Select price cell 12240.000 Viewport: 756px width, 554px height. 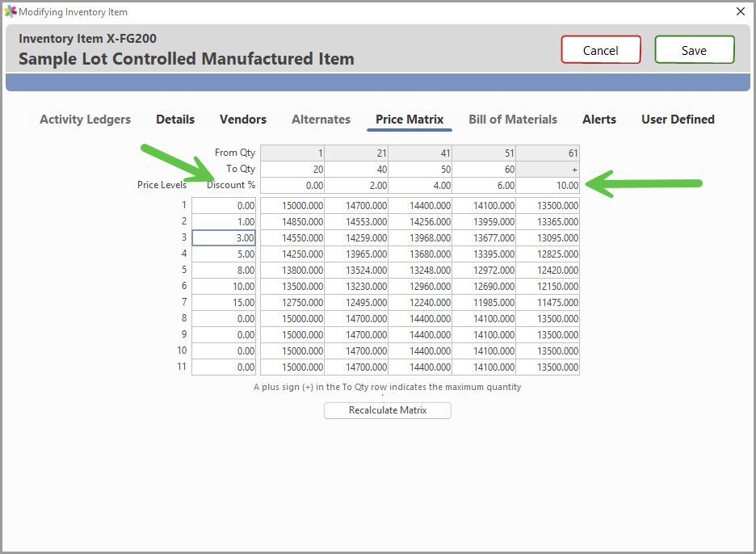[x=420, y=302]
